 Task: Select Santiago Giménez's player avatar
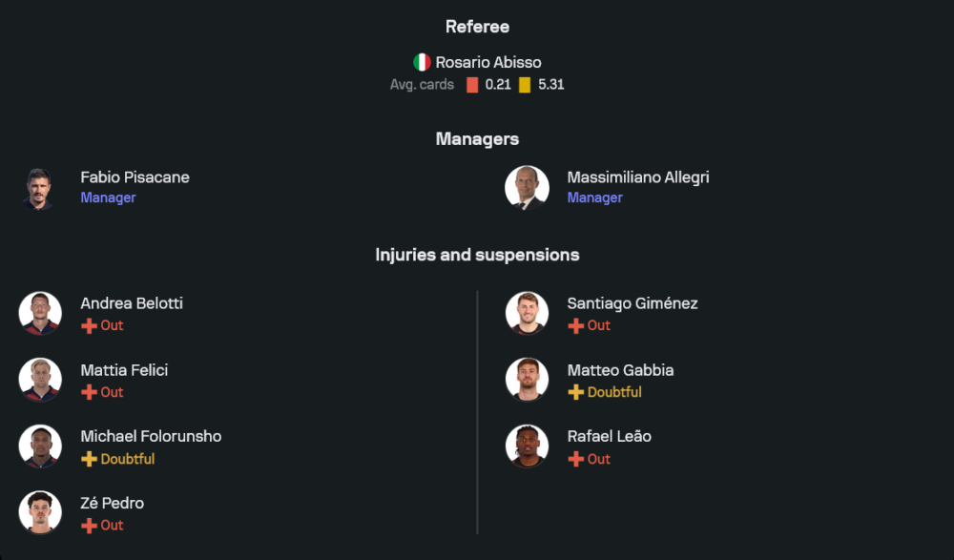527,313
